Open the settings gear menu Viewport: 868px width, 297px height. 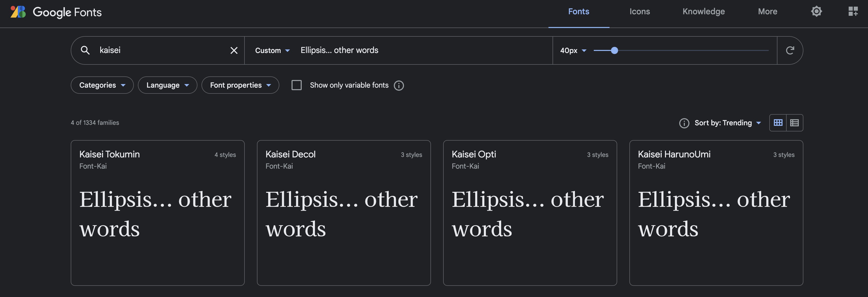tap(816, 11)
